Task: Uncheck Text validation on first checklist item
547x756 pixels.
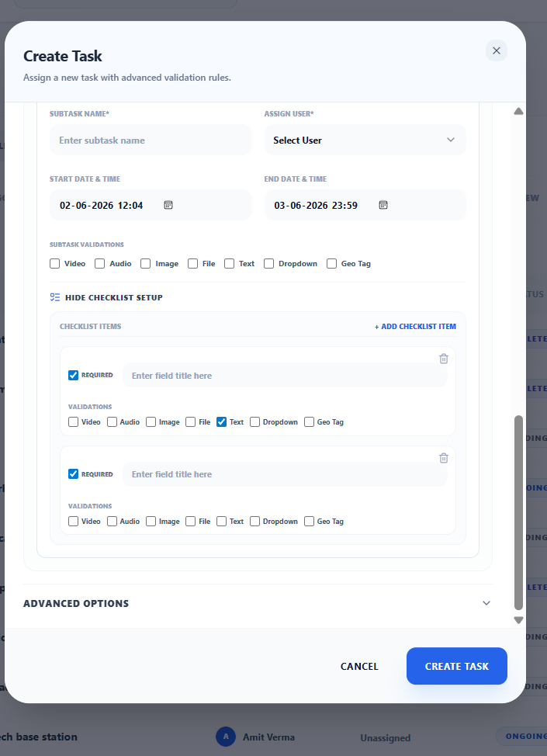Action: pos(222,422)
